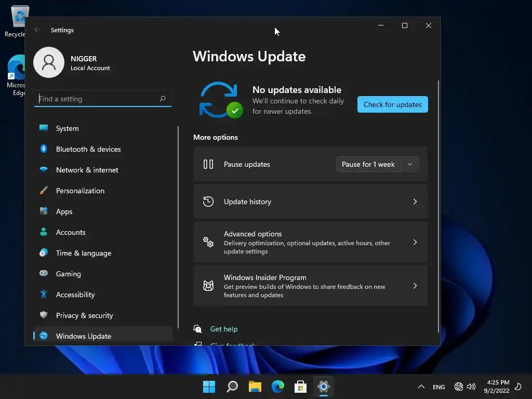Launch Microsoft Edge from taskbar

277,387
